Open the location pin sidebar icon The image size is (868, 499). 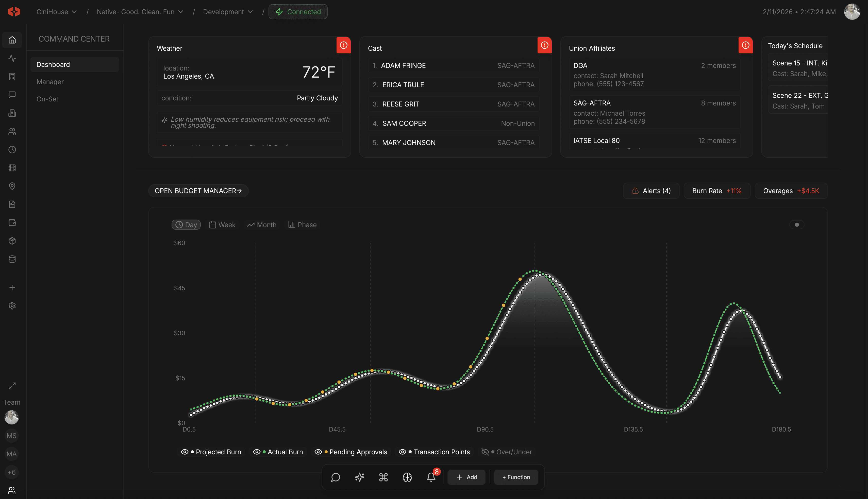point(12,186)
